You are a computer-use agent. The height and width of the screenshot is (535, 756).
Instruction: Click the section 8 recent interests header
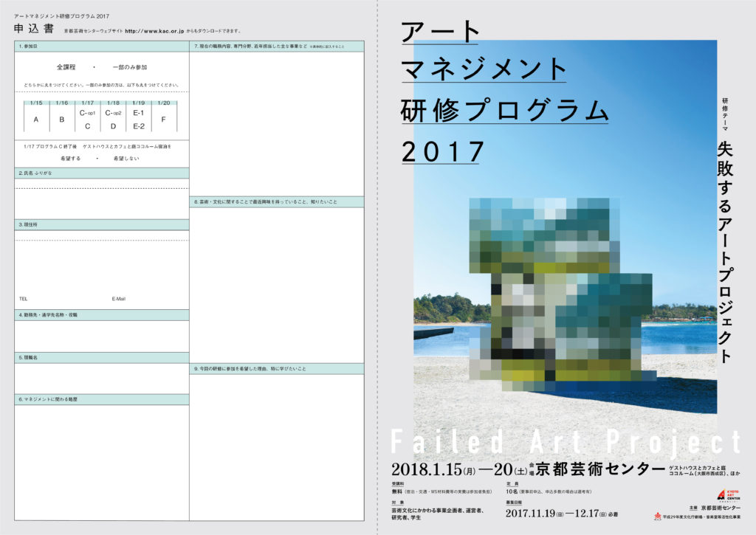[277, 202]
